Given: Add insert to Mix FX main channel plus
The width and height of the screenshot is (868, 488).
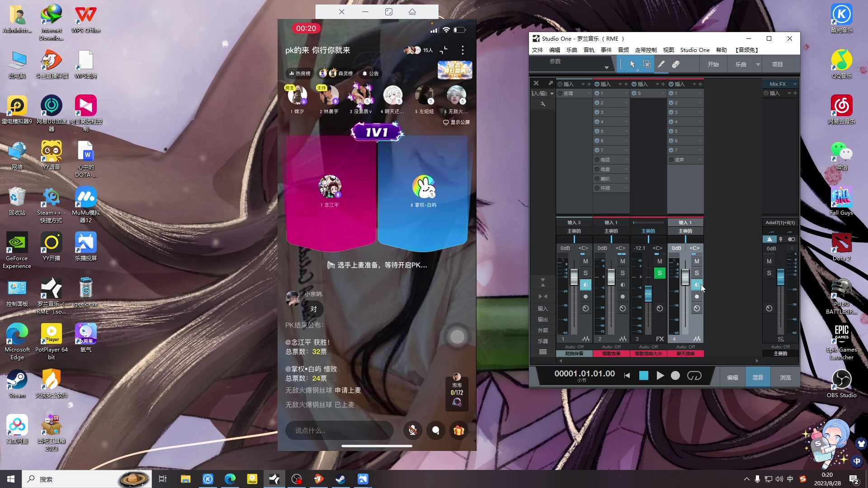Looking at the screenshot, I should pos(795,93).
